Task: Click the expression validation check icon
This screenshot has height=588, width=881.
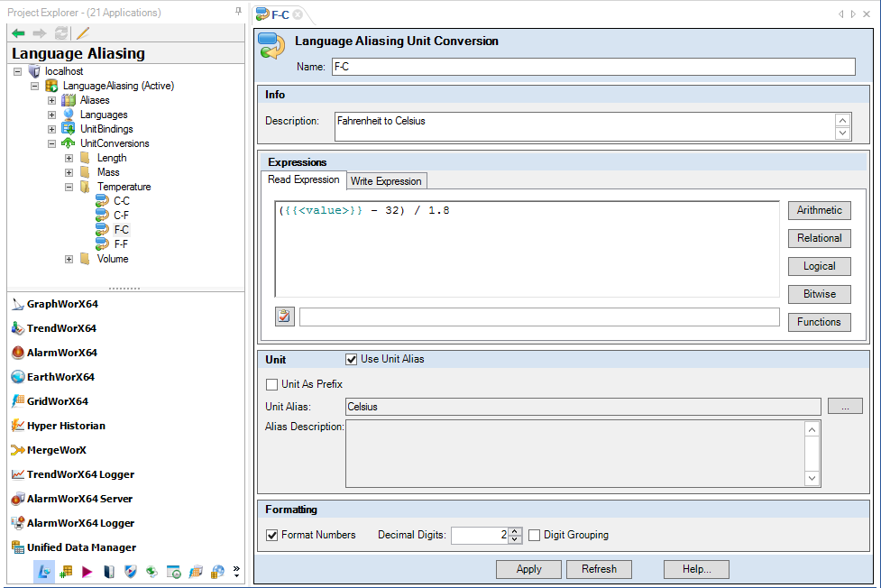Action: coord(283,316)
